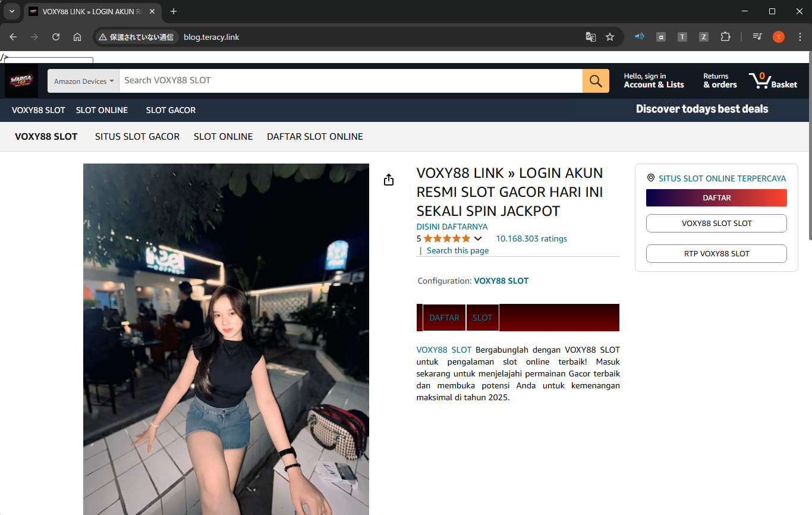The width and height of the screenshot is (812, 515).
Task: Select bold VOXY88 SLOT in the gray sub-navigation
Action: [46, 137]
